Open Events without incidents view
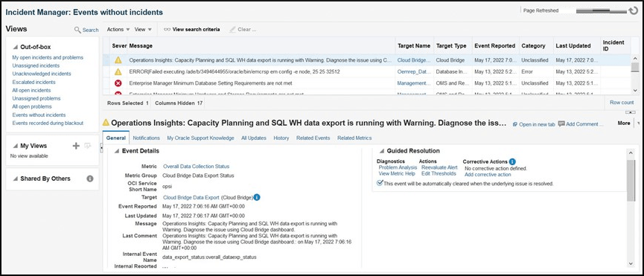The height and width of the screenshot is (276, 644). pyautogui.click(x=39, y=115)
